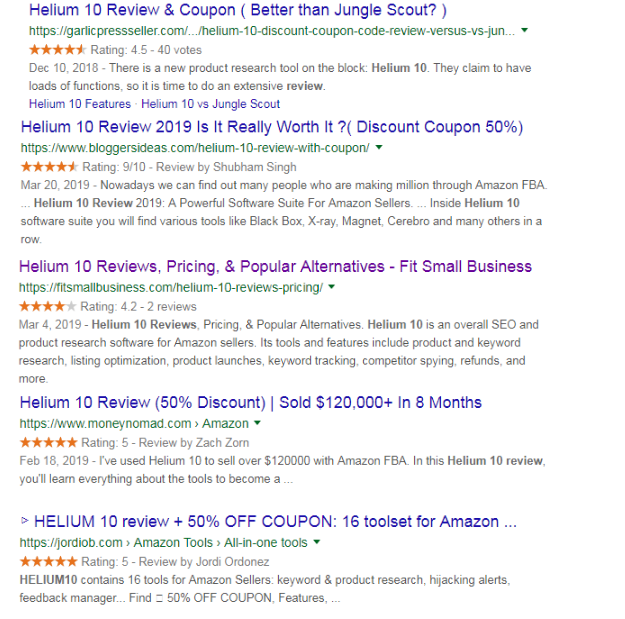Open 'Helium 10 Review & Coupon' result title
This screenshot has height=619, width=625.
click(238, 10)
